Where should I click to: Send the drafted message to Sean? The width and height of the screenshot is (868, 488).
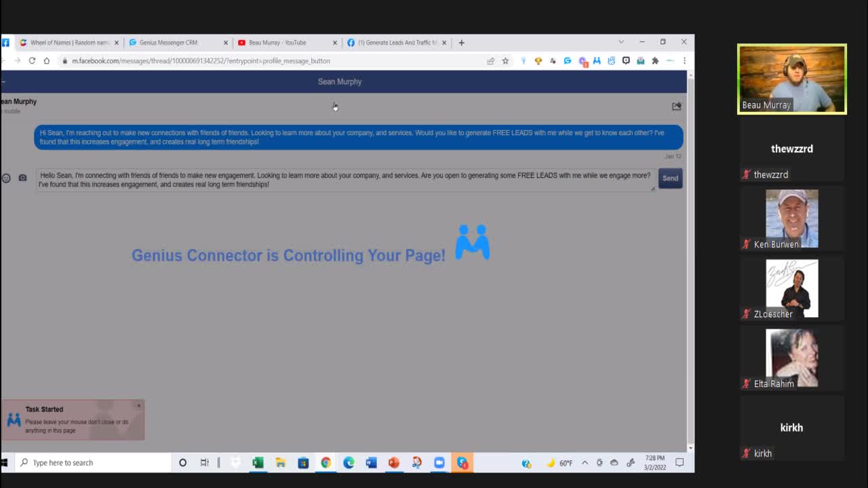click(x=670, y=178)
